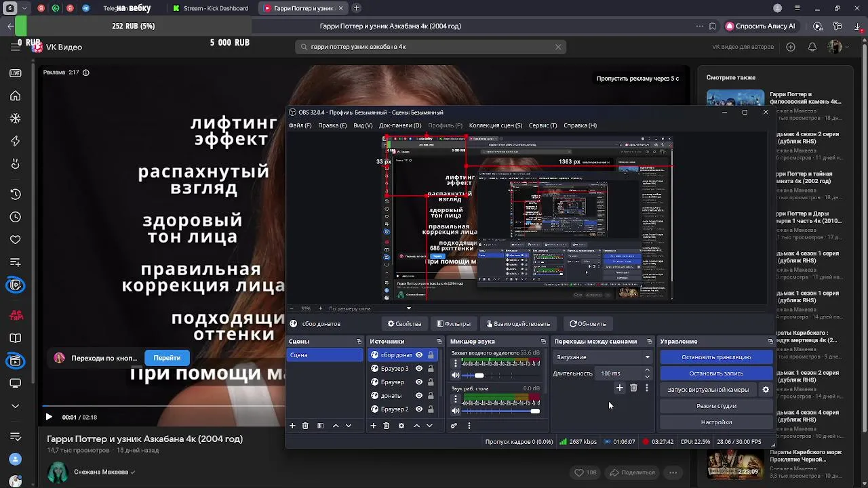Open the Справка (H) menu in OBS
Viewport: 868px width, 488px height.
(x=580, y=125)
